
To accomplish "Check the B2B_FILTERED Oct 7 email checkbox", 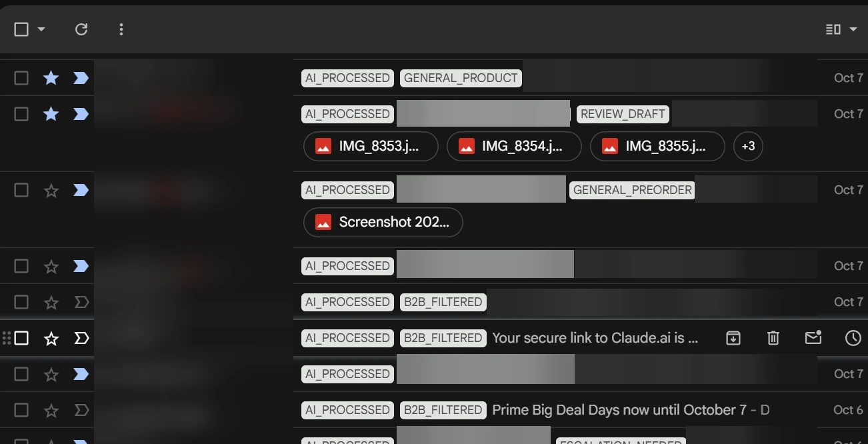I will click(x=21, y=302).
